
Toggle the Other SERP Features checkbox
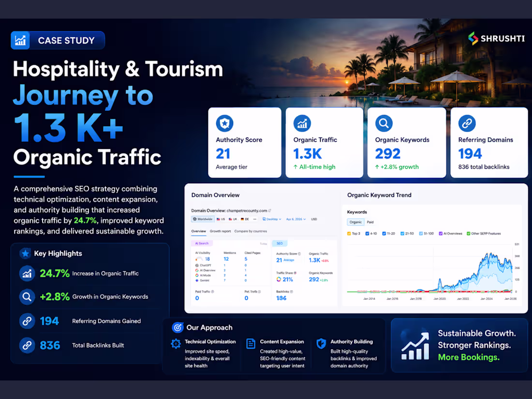[468, 234]
